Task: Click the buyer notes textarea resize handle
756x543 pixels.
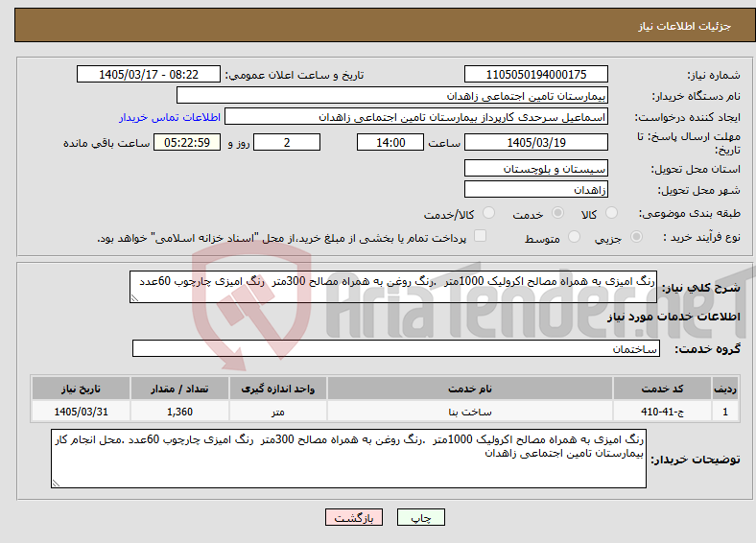Action: (x=56, y=484)
